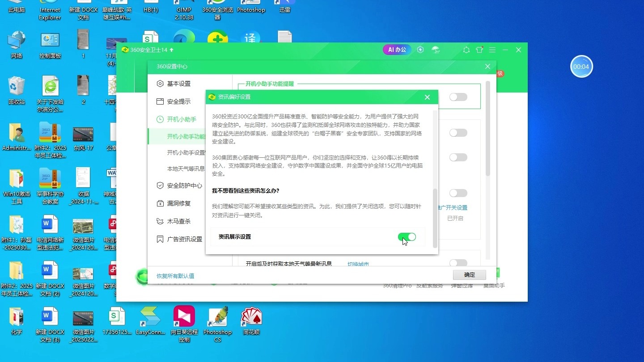
Task: Select the 开机小助手设置 sub-item
Action: tap(186, 152)
